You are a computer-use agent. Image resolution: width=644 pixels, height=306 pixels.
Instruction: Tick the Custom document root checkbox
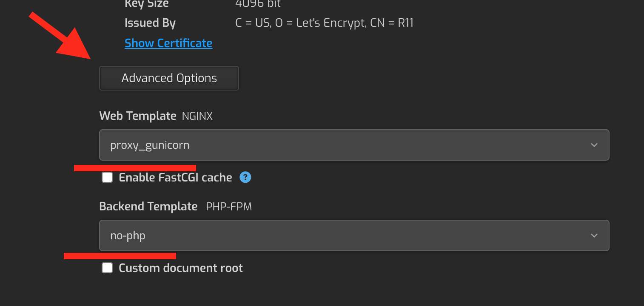point(107,268)
